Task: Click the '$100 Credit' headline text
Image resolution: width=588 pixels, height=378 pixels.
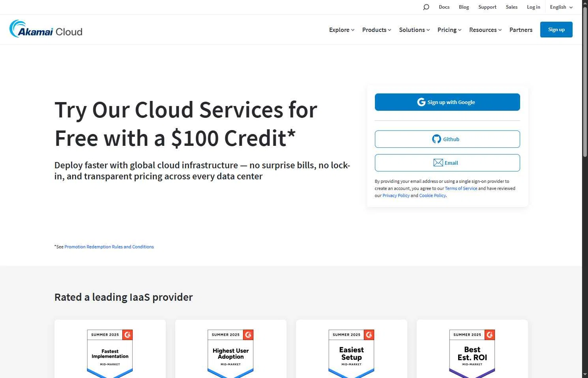Action: (x=233, y=138)
